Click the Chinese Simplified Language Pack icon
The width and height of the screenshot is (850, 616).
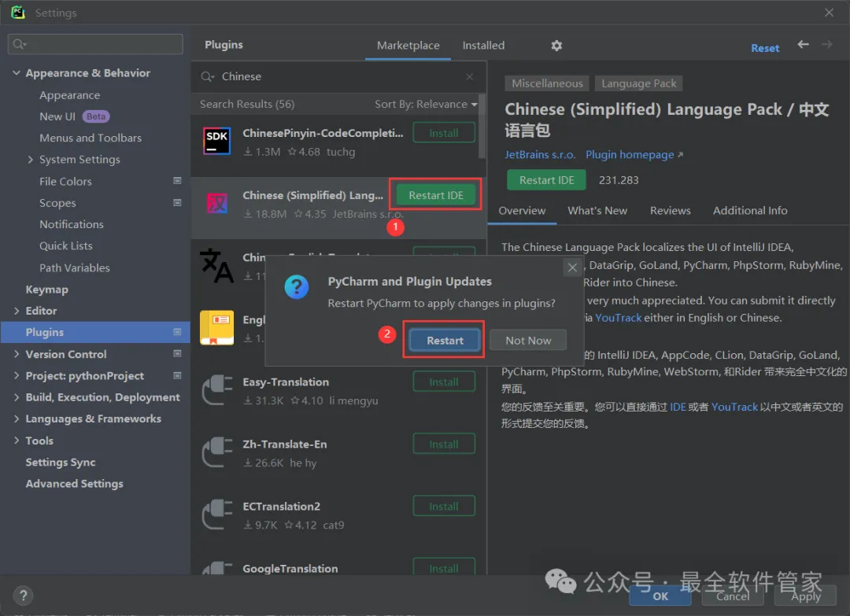(x=217, y=203)
